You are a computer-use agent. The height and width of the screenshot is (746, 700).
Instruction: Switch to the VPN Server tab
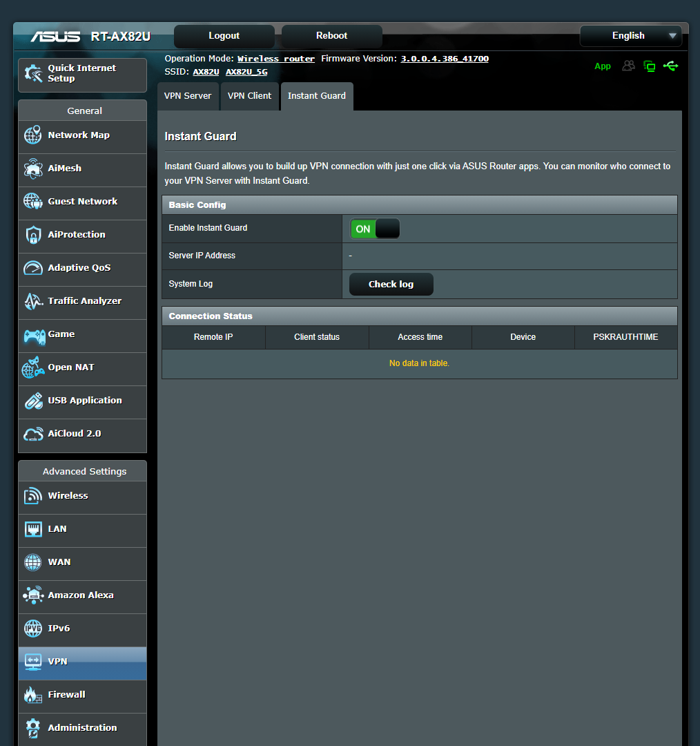pos(188,96)
